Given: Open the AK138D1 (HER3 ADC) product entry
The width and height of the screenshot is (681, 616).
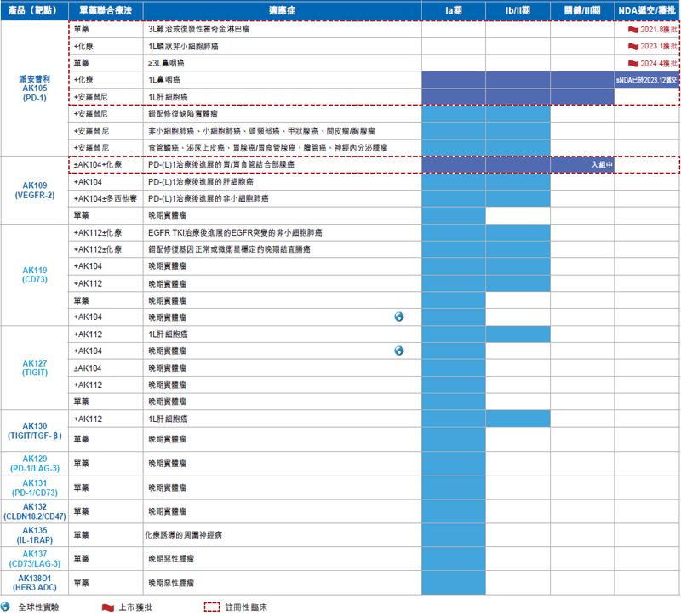Looking at the screenshot, I should pyautogui.click(x=34, y=582).
